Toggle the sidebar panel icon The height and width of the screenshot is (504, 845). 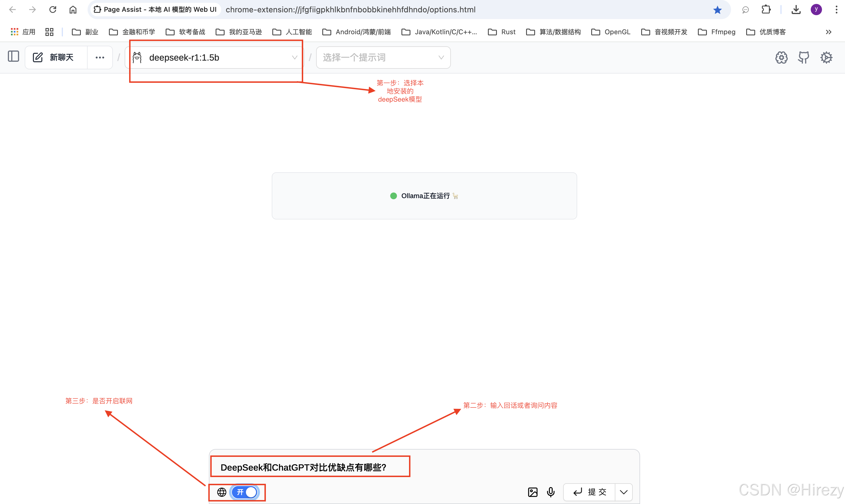coord(13,56)
